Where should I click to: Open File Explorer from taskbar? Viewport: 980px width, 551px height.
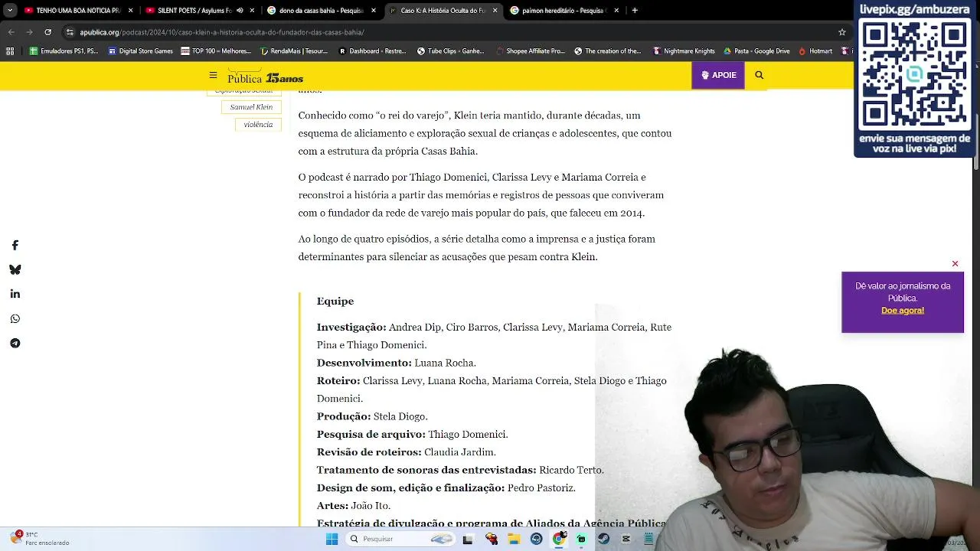514,539
